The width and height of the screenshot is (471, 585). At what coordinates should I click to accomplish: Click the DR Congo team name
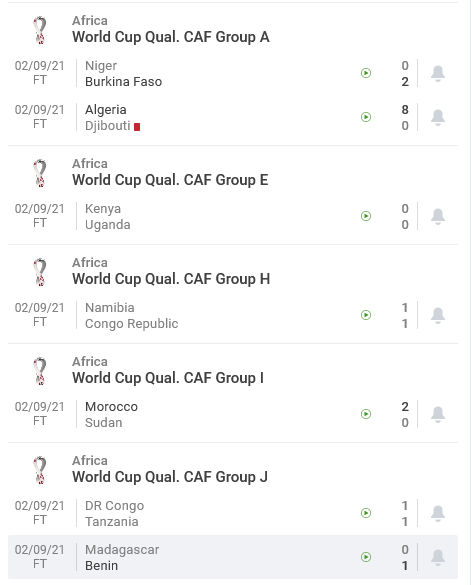coord(115,506)
